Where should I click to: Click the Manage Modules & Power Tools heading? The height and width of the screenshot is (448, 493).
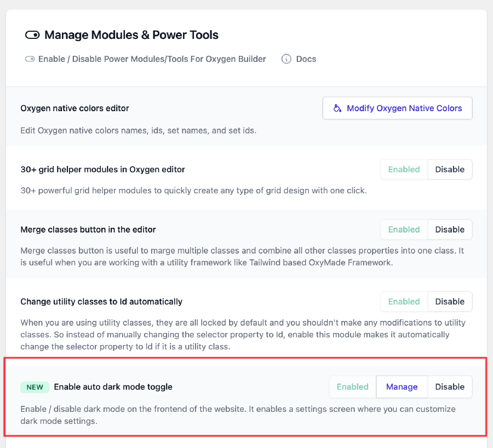131,35
